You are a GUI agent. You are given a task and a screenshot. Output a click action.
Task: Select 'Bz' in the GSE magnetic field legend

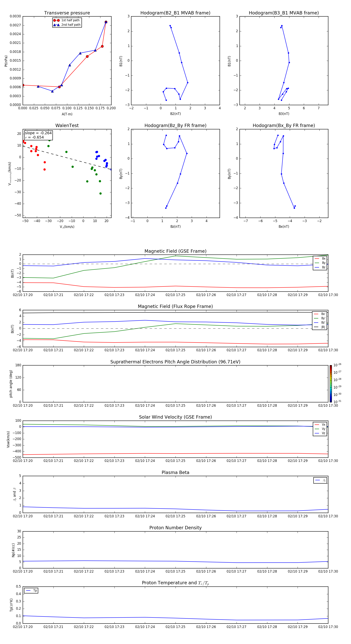tap(320, 267)
